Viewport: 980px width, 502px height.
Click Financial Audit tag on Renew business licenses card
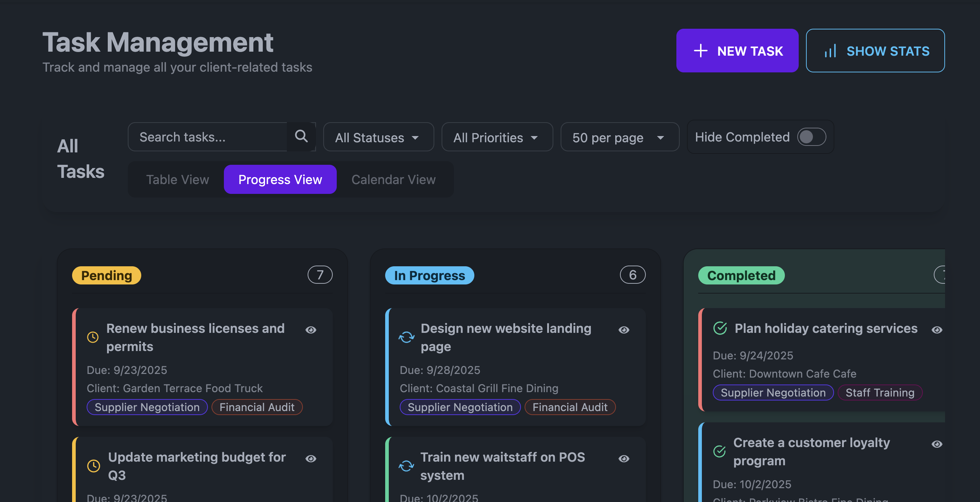257,407
